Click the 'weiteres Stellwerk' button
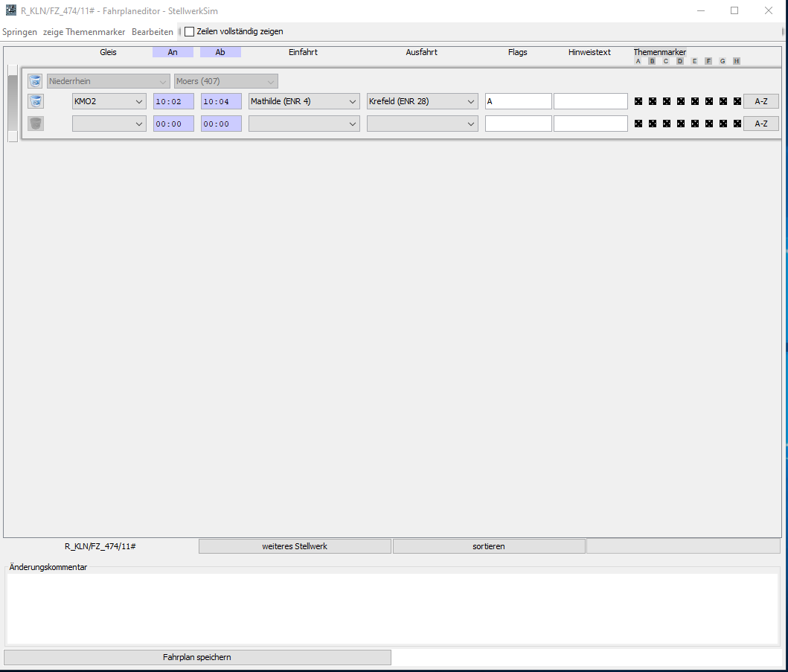This screenshot has width=788, height=672. click(295, 546)
